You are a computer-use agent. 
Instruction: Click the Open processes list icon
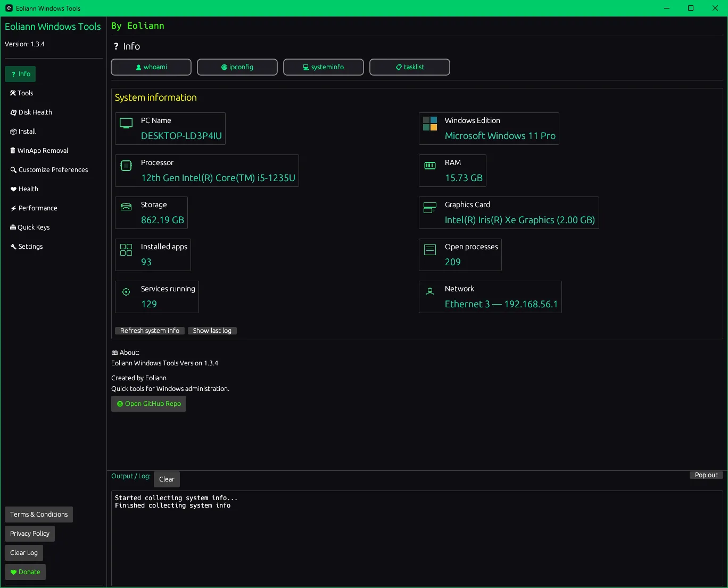[430, 250]
